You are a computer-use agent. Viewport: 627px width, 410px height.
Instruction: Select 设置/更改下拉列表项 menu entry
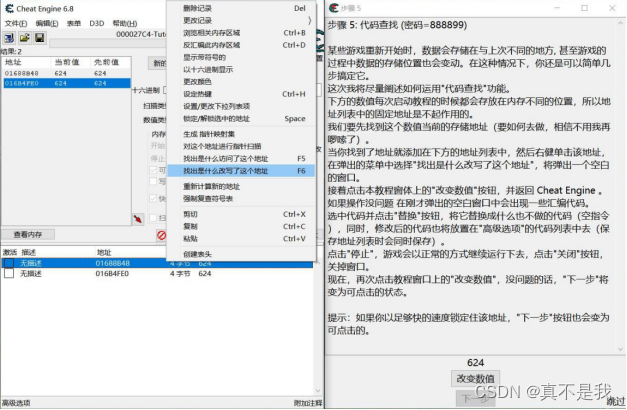pos(241,106)
